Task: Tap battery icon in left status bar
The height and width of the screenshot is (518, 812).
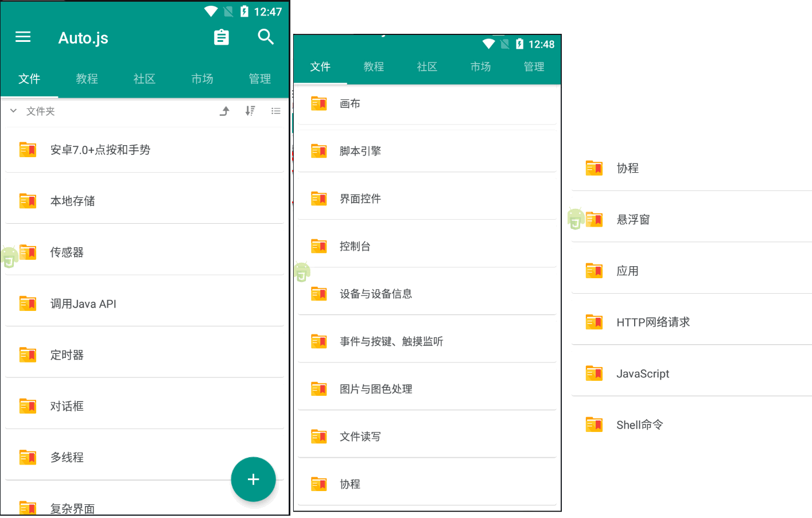Action: 244,11
